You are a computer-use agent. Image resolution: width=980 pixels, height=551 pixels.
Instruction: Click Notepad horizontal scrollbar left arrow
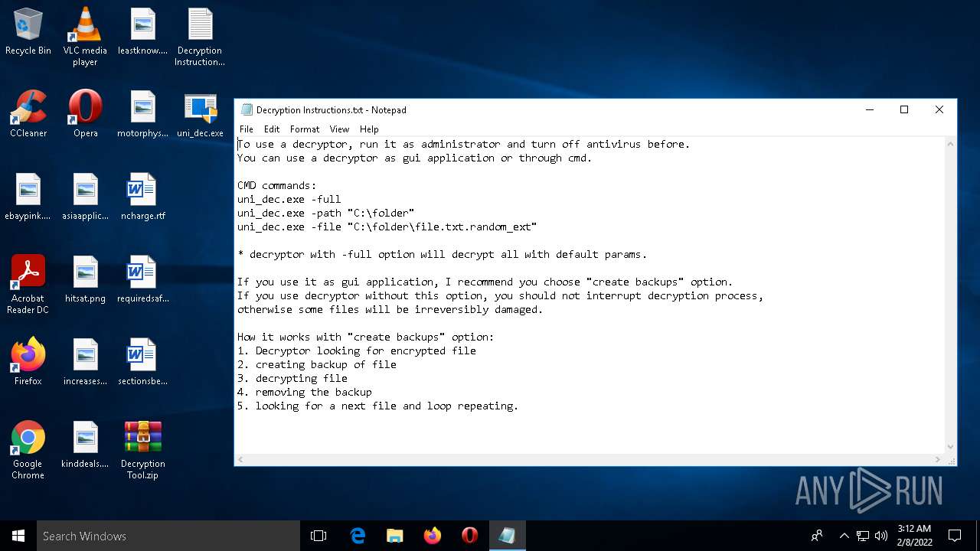click(x=240, y=459)
